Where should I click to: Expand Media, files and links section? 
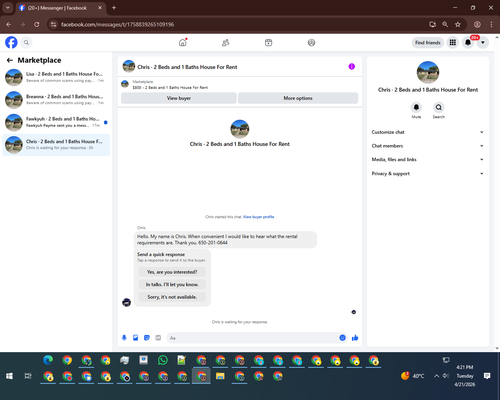tap(428, 160)
